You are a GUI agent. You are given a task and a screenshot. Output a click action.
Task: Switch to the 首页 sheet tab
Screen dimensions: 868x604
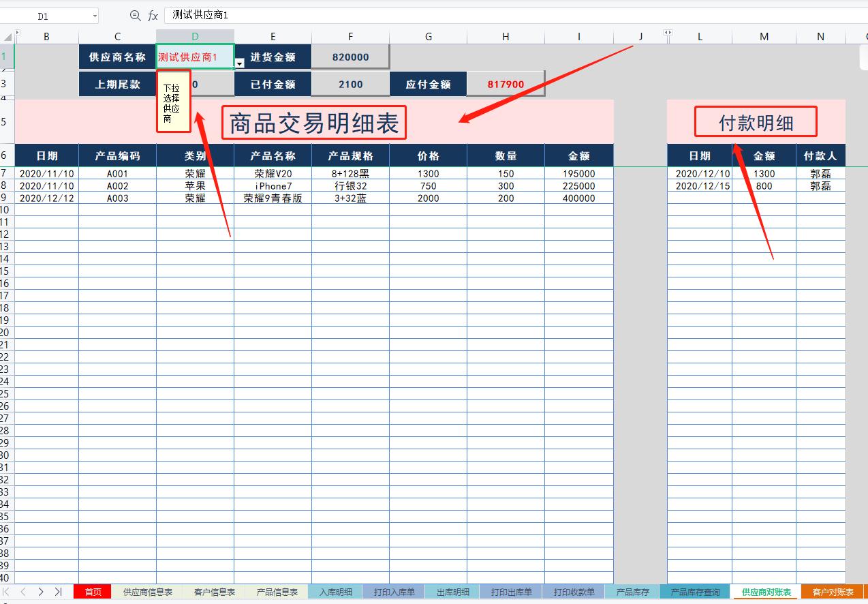(x=93, y=592)
